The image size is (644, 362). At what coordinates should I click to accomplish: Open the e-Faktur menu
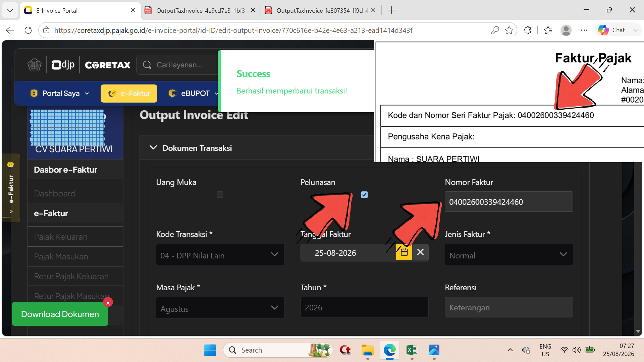[x=129, y=93]
